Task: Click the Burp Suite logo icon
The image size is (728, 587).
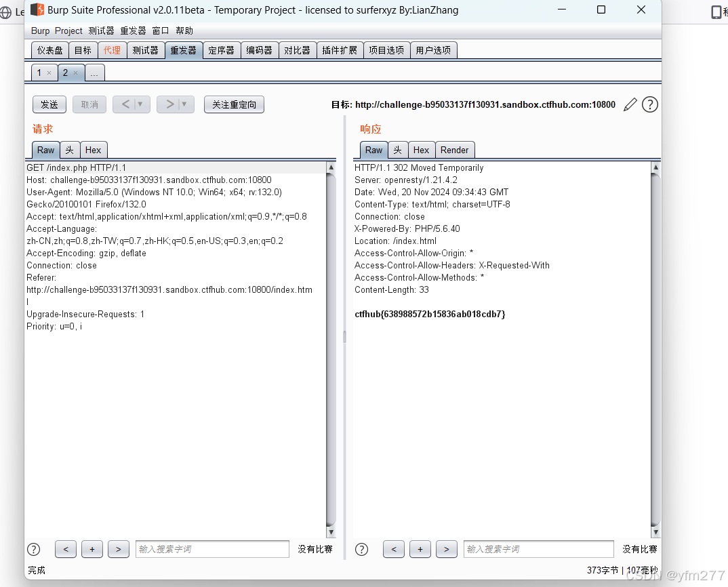Action: (37, 9)
